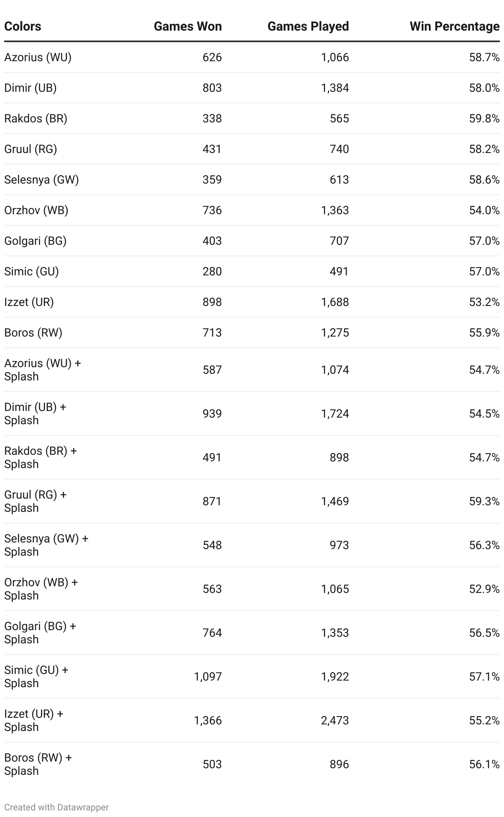Click the Dimir (UB) row label
The width and height of the screenshot is (504, 817).
pyautogui.click(x=30, y=88)
